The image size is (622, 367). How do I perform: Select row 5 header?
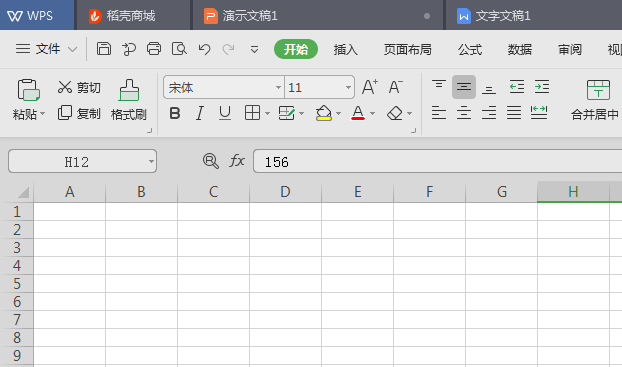[17, 284]
